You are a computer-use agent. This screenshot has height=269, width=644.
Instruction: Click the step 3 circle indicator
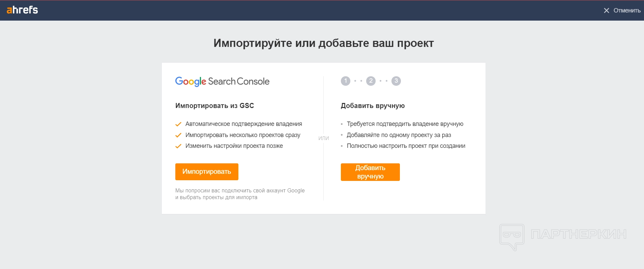396,81
